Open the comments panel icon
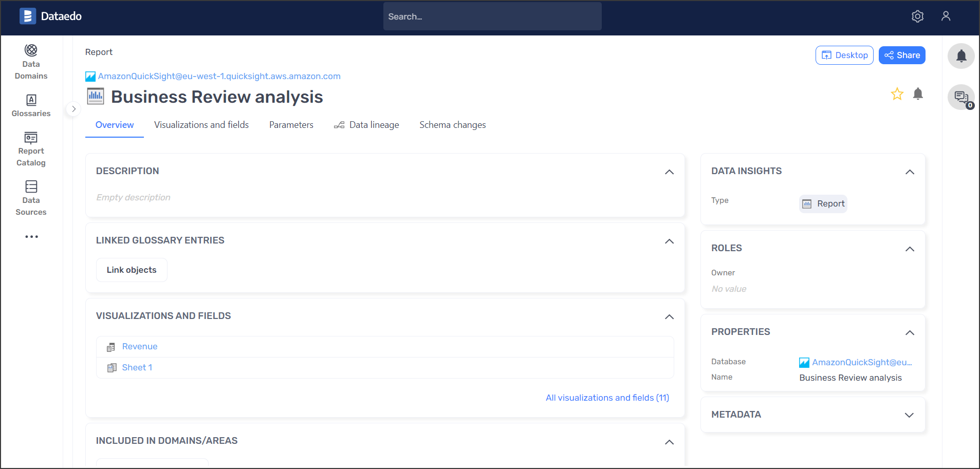The image size is (980, 469). click(x=961, y=97)
